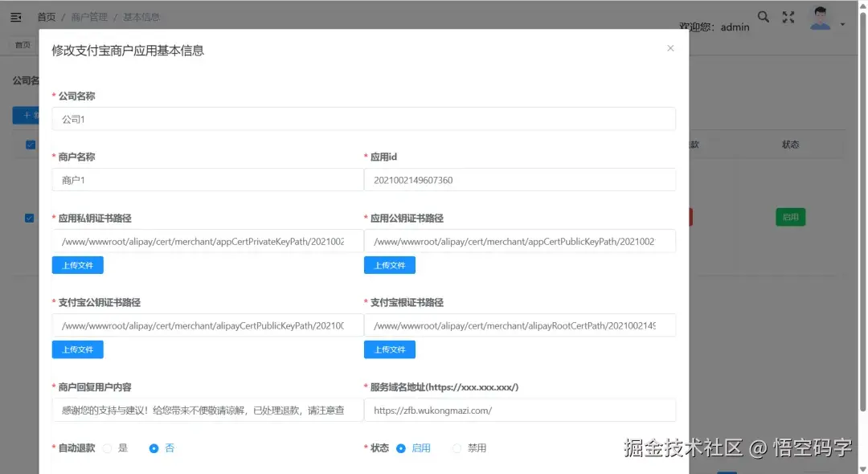
Task: Select 是 for 自动退款
Action: (108, 448)
